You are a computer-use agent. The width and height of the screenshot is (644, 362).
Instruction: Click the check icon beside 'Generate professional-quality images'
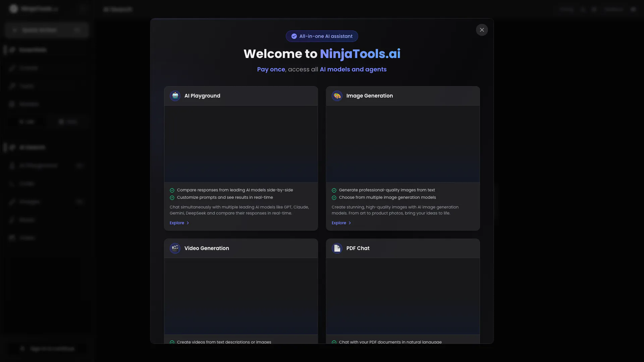coord(334,190)
